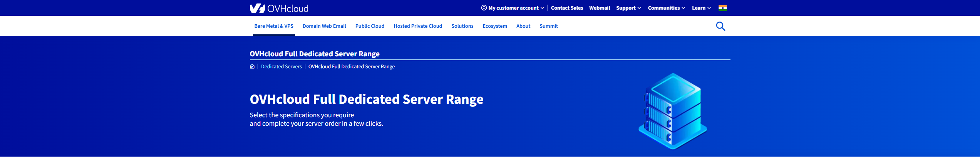Open Hosted Private Cloud menu
980x157 pixels.
[418, 26]
